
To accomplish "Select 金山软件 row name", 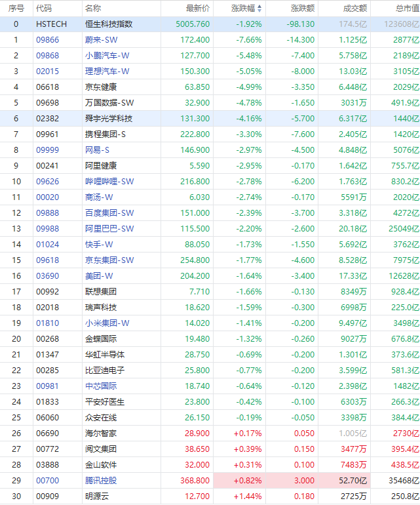I will (101, 465).
